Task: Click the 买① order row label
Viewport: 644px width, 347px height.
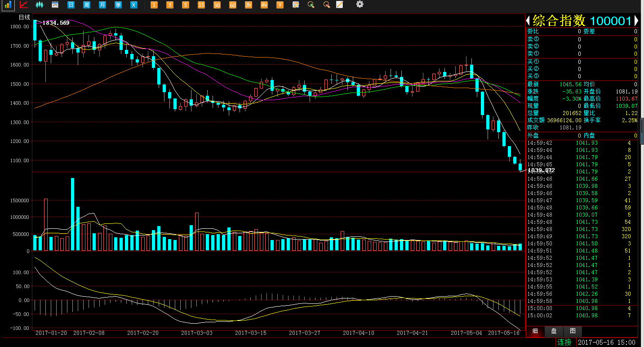Action: tap(533, 62)
